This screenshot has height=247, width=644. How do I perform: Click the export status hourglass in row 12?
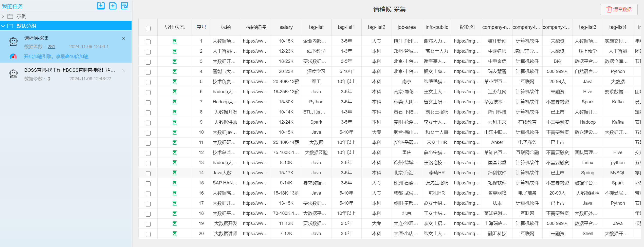click(x=175, y=153)
